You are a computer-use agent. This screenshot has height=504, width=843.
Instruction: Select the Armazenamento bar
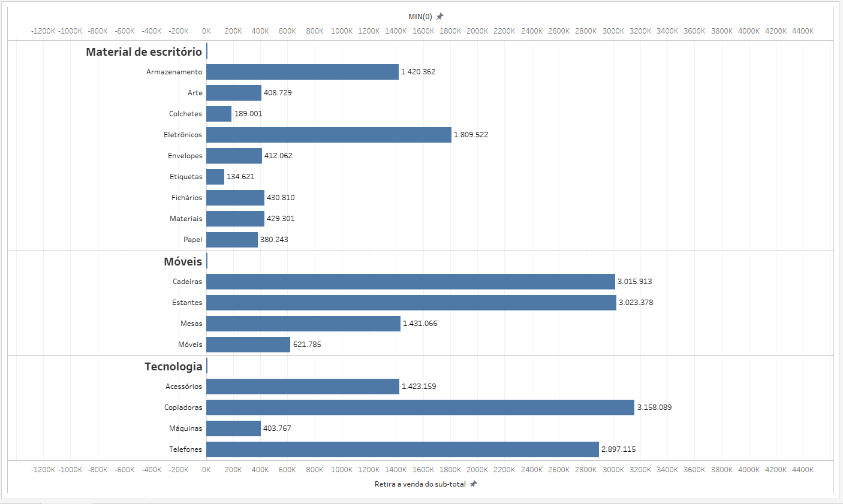(302, 72)
